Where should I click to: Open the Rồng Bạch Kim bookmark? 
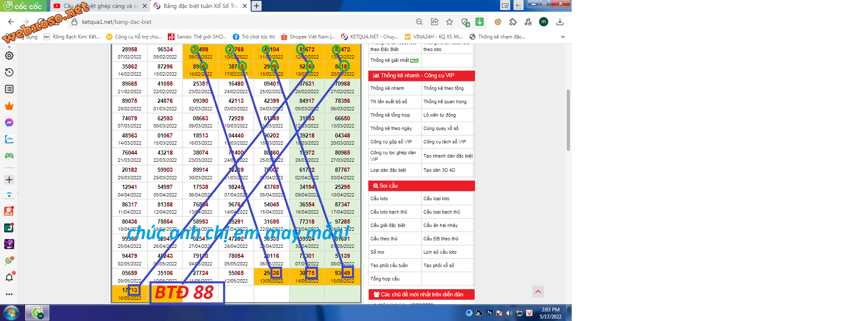point(72,37)
